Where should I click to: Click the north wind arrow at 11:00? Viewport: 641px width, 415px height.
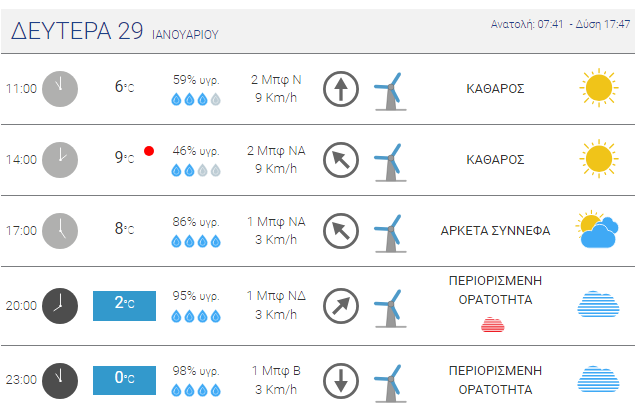tap(341, 89)
